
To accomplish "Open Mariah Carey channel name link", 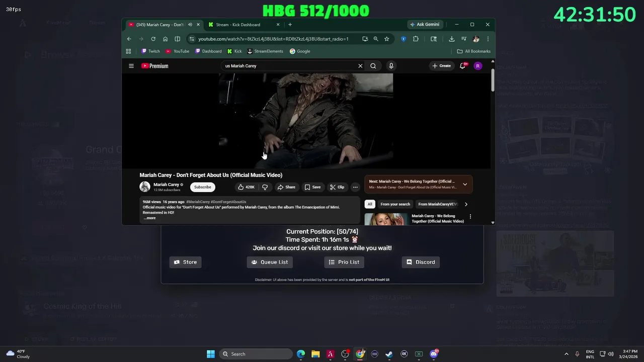I will (x=167, y=185).
